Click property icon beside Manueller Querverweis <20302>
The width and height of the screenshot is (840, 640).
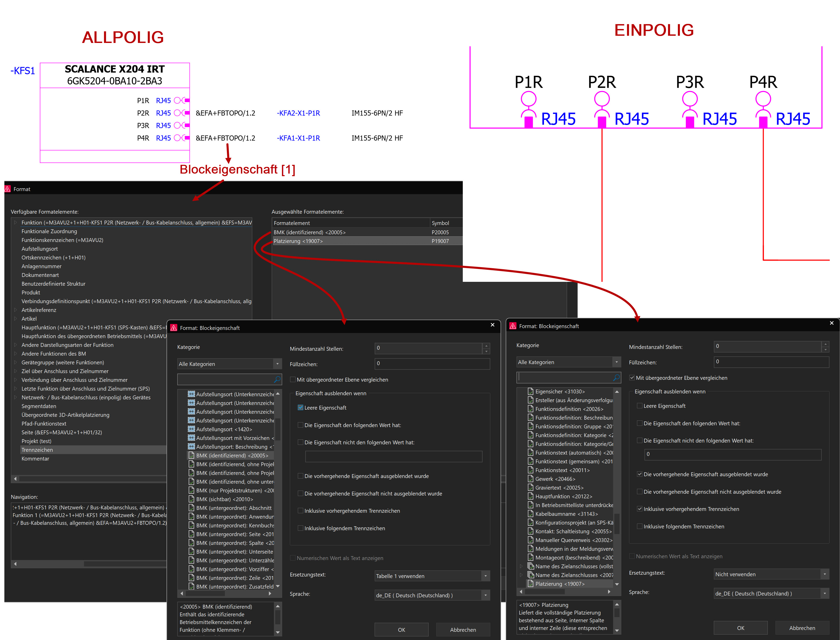click(531, 540)
